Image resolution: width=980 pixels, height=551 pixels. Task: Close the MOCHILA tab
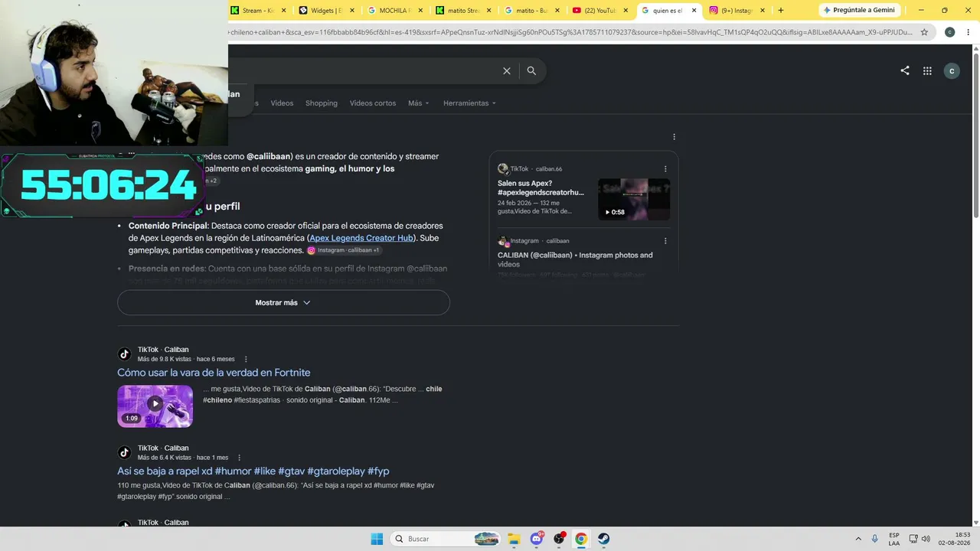tap(420, 11)
